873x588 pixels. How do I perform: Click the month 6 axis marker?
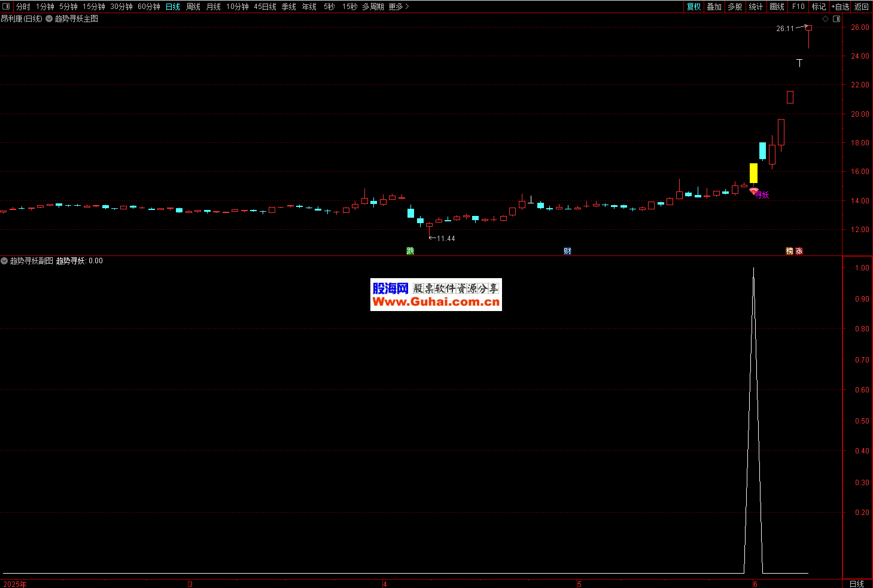pos(755,584)
